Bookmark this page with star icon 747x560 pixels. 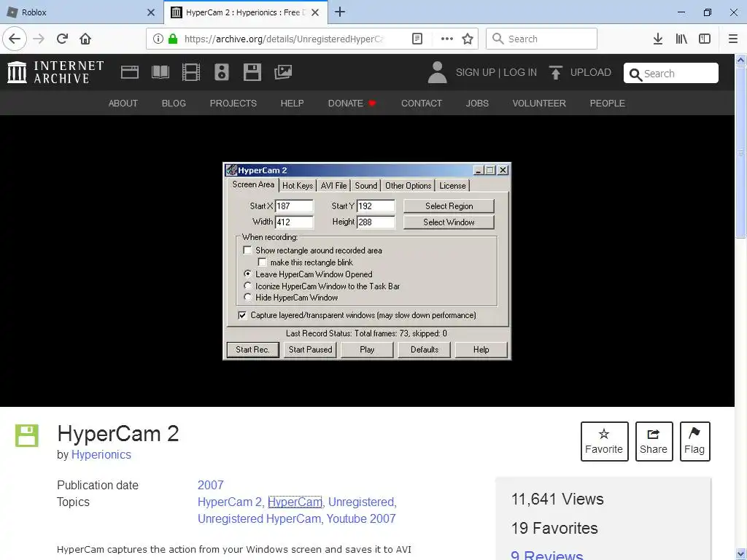tap(468, 39)
